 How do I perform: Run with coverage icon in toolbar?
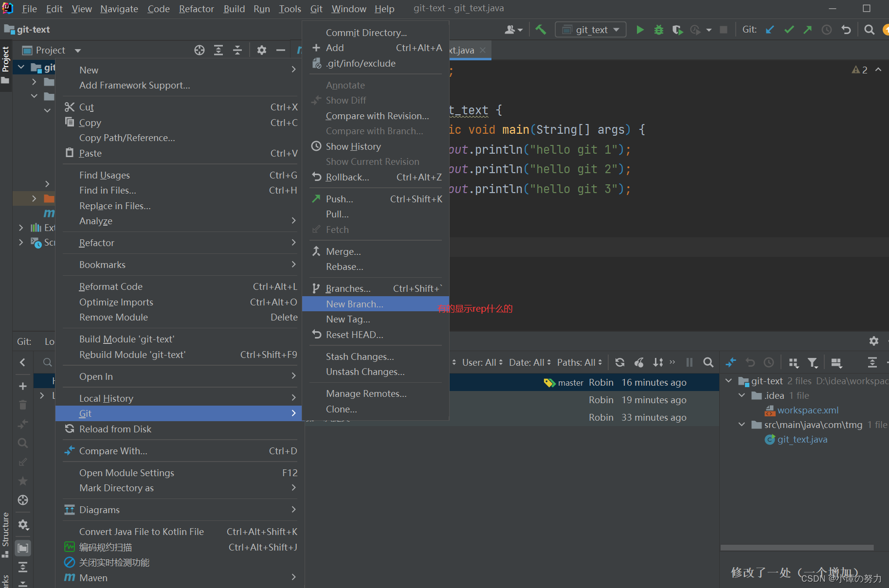pos(677,30)
